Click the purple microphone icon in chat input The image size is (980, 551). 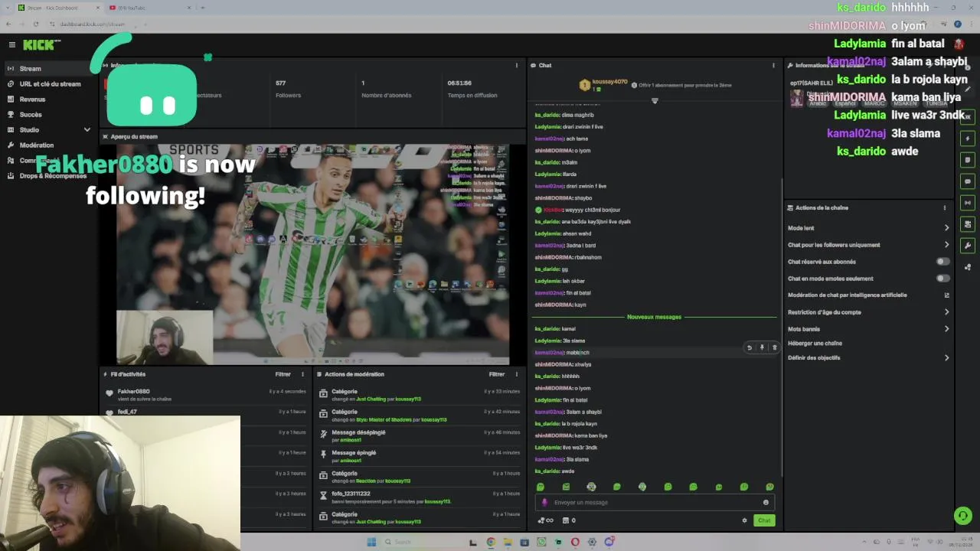[545, 503]
